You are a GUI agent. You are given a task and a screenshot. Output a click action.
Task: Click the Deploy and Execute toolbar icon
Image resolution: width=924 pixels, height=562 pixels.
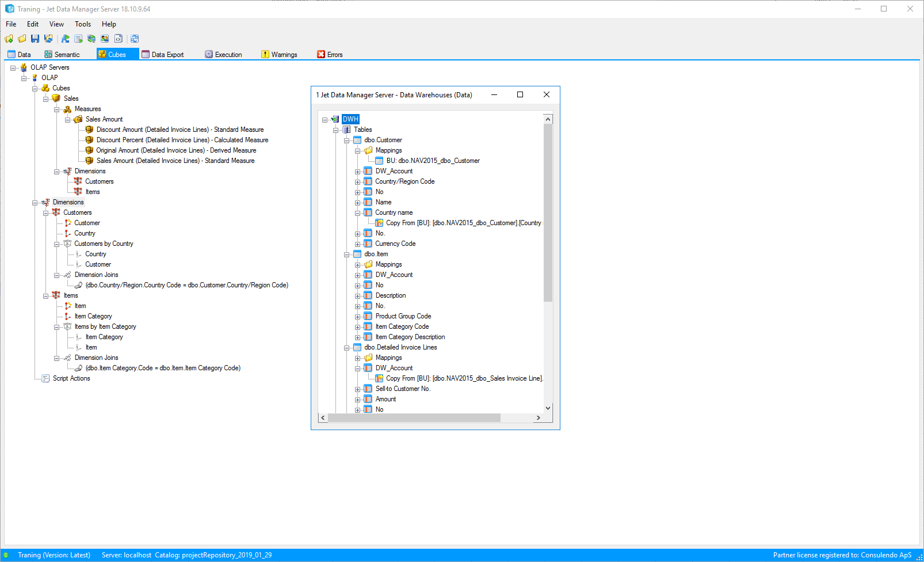66,39
